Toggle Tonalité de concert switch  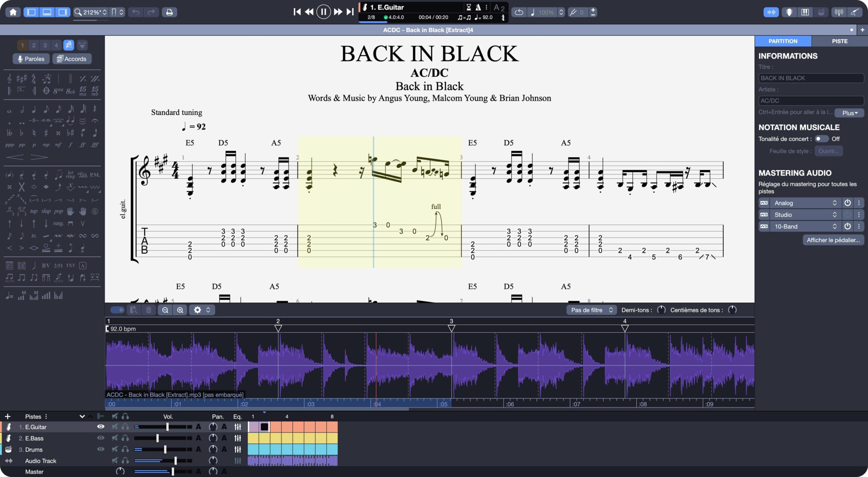[x=821, y=139]
